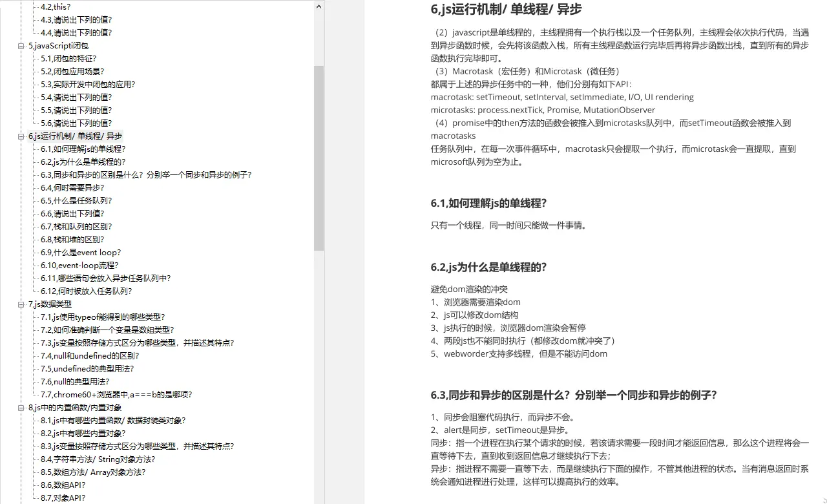Open outline item 8.6,数组API?
Viewport: 827px width, 504px height.
(x=63, y=485)
